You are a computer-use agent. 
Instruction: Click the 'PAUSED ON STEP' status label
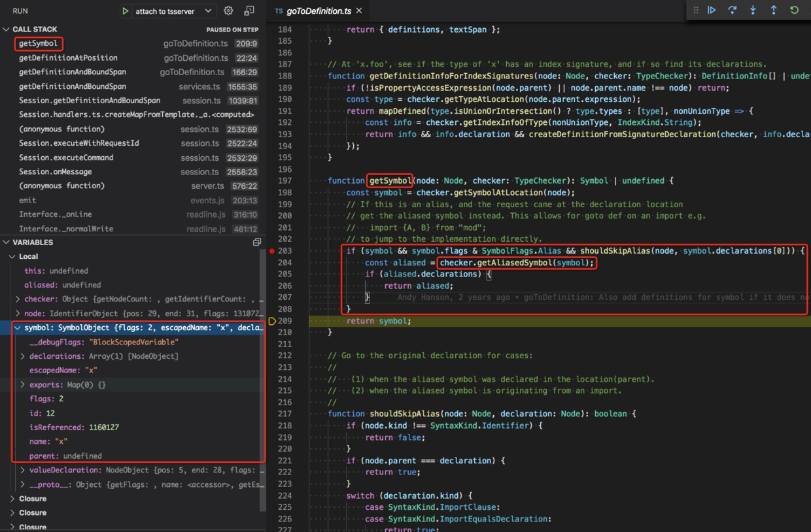[x=232, y=30]
